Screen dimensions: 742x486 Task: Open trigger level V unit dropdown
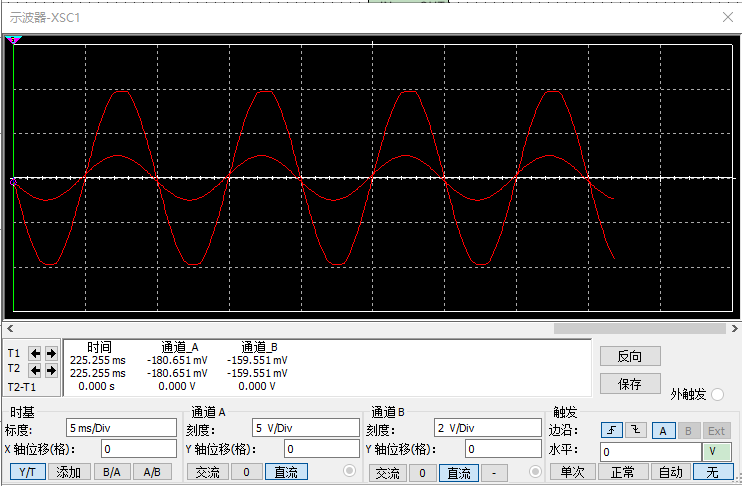(x=717, y=451)
